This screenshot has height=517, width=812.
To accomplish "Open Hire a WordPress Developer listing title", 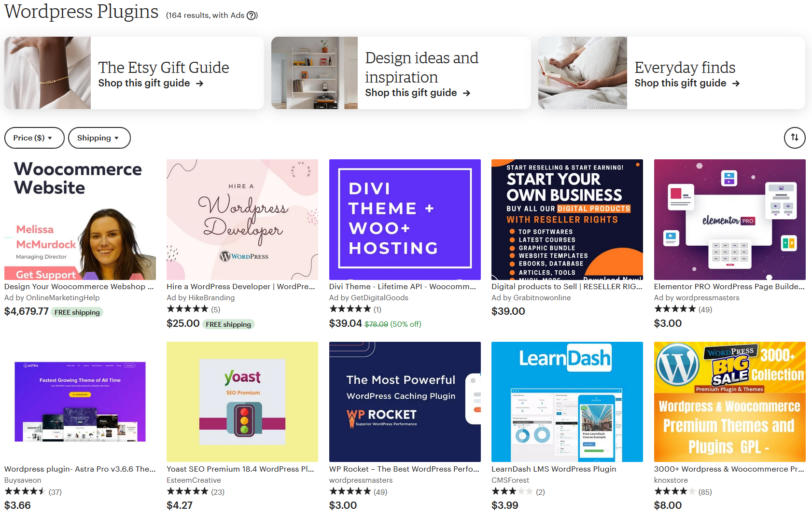I will (241, 286).
